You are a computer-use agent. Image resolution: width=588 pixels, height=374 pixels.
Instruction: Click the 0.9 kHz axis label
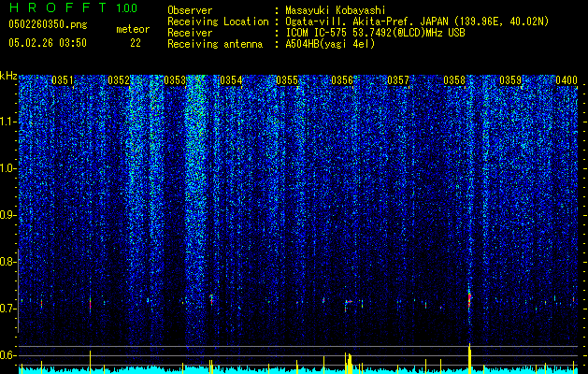pyautogui.click(x=8, y=215)
